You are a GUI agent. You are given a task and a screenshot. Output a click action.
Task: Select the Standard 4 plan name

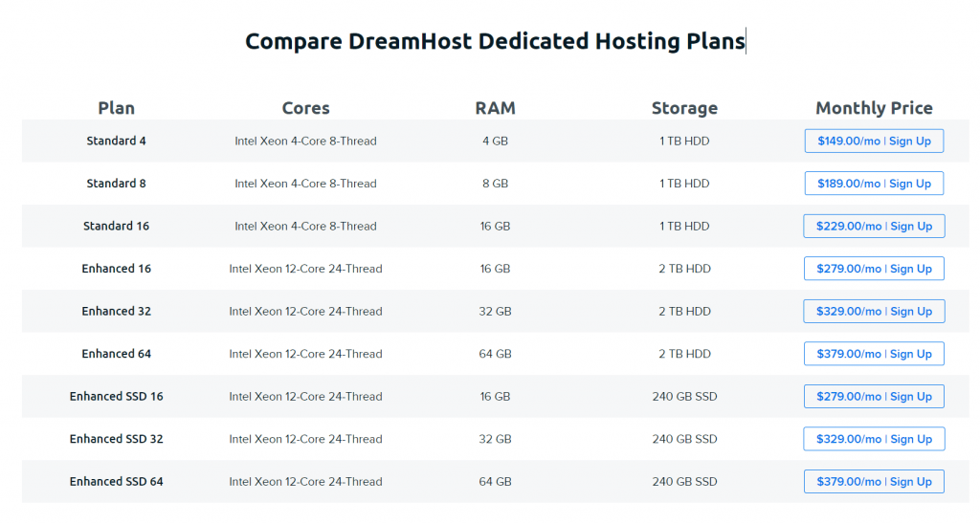[116, 142]
